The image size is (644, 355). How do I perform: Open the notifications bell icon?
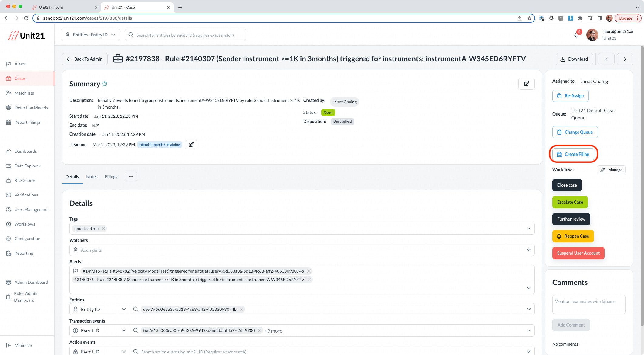click(576, 35)
